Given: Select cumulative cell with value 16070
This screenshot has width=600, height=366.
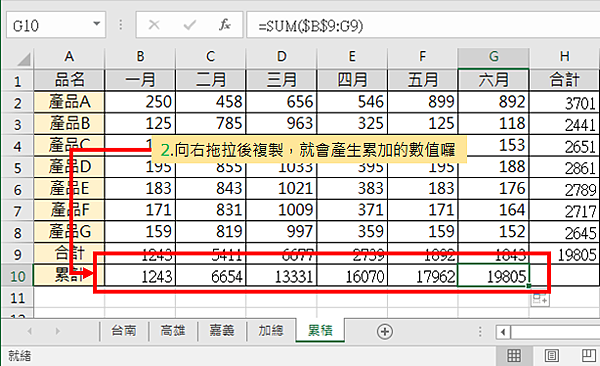Looking at the screenshot, I should tap(352, 276).
